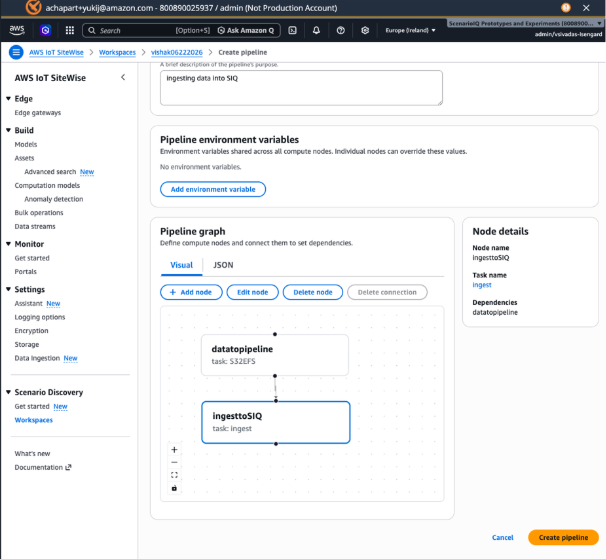Open Logging options in the sidebar

(40, 317)
